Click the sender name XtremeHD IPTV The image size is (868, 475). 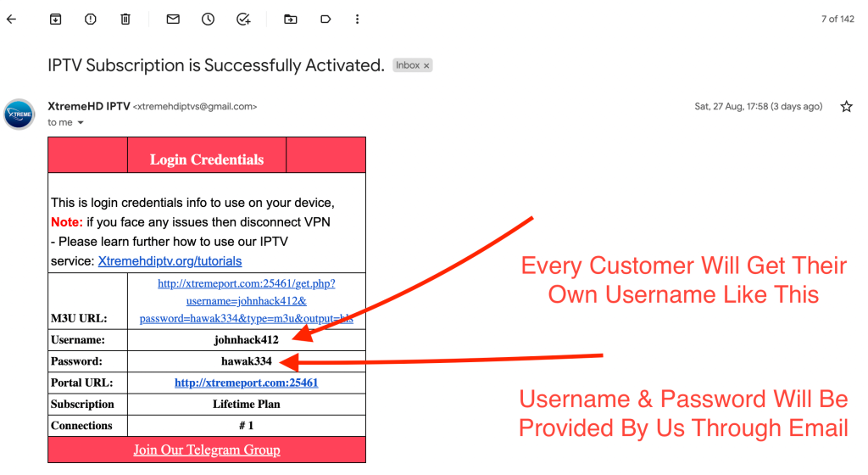(x=88, y=106)
